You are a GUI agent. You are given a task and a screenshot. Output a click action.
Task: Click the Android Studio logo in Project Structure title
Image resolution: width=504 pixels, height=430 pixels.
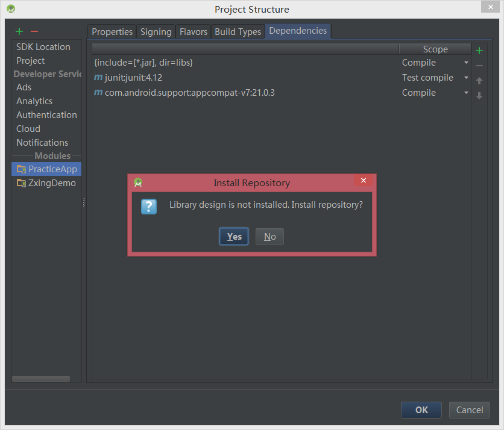tap(11, 8)
